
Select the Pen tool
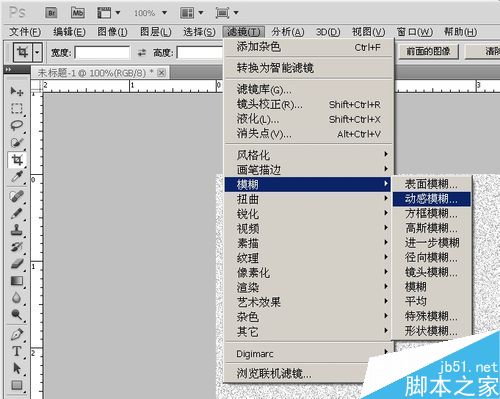[17, 334]
